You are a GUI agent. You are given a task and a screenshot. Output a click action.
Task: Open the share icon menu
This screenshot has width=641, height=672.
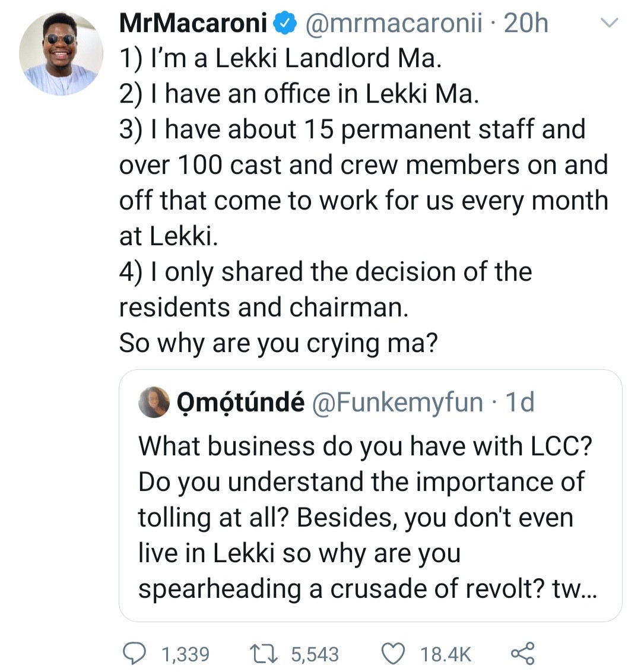coord(522,654)
